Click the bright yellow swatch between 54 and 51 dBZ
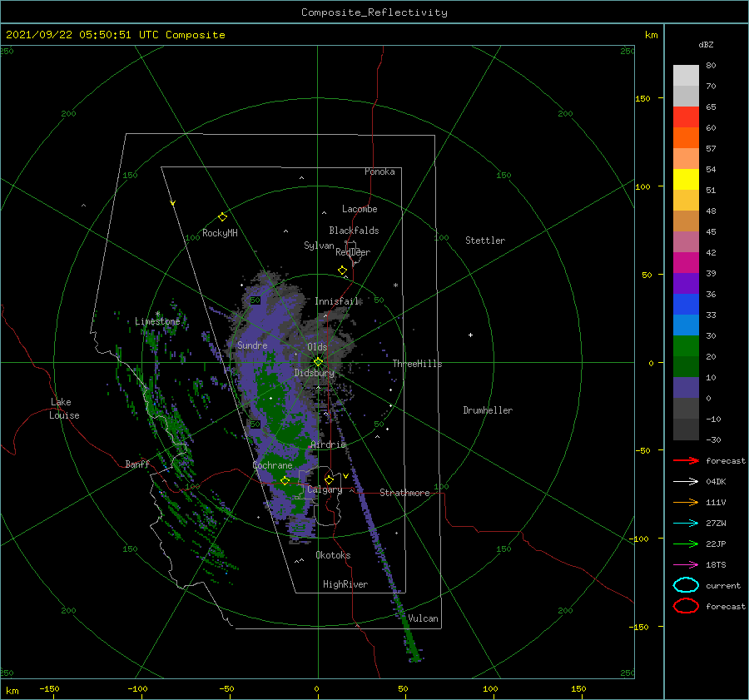This screenshot has height=700, width=749. point(686,180)
